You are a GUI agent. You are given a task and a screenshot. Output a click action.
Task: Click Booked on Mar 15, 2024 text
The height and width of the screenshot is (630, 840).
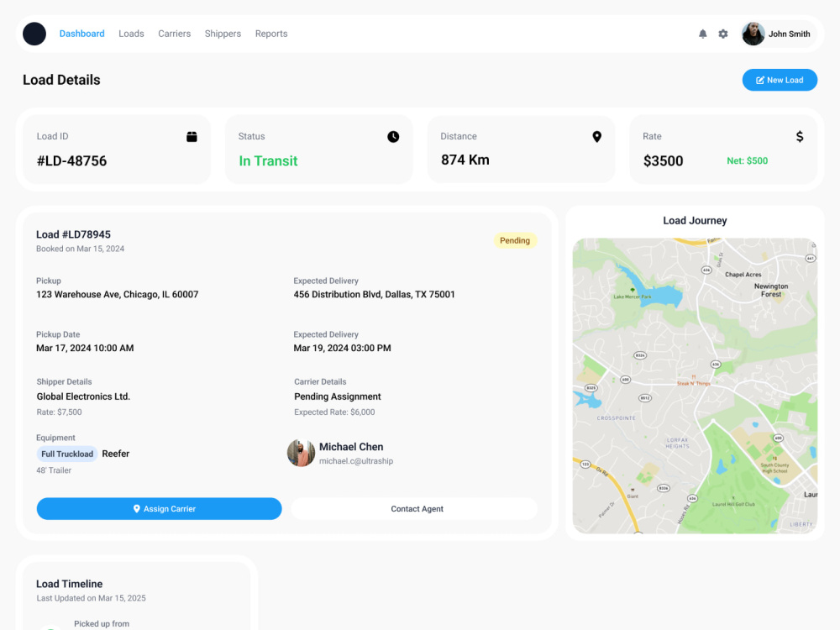[81, 249]
